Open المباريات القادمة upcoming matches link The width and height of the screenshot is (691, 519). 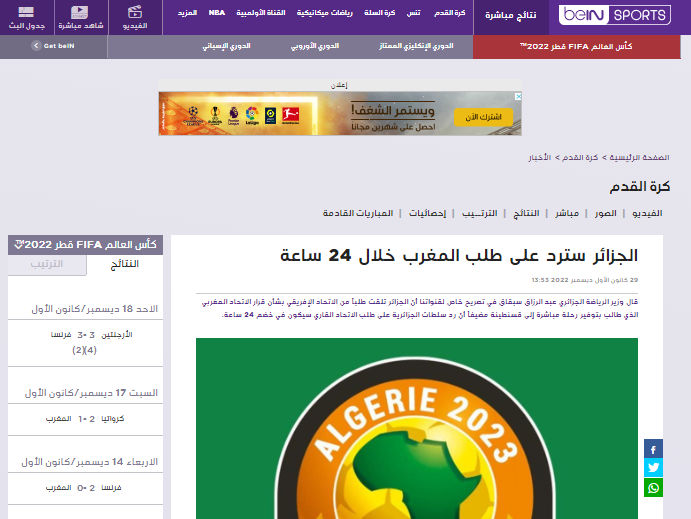358,213
